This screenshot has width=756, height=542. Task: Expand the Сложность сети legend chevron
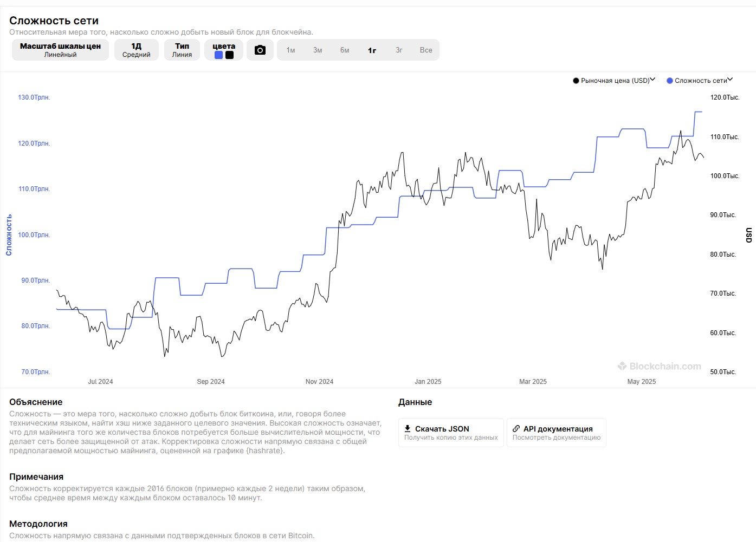pos(730,80)
